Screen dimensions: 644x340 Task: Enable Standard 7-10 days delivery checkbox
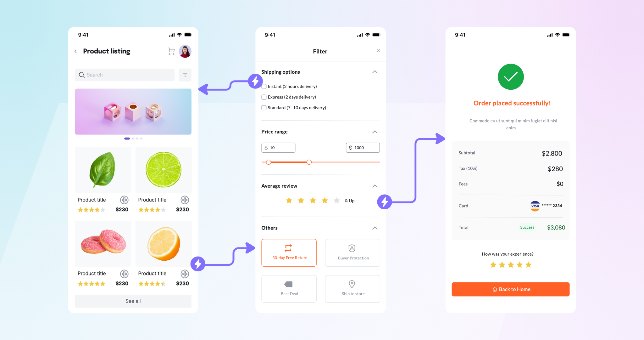[263, 107]
